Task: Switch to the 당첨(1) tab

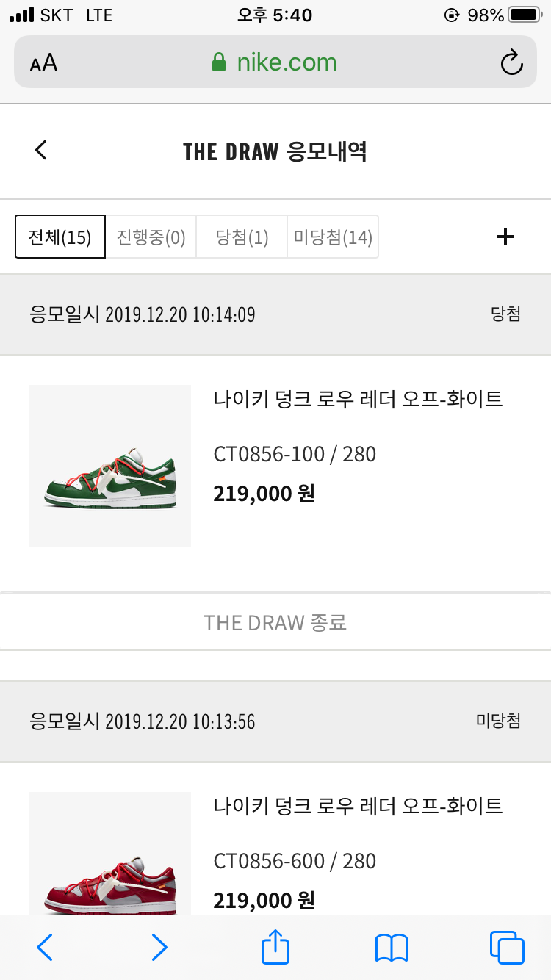Action: click(242, 237)
